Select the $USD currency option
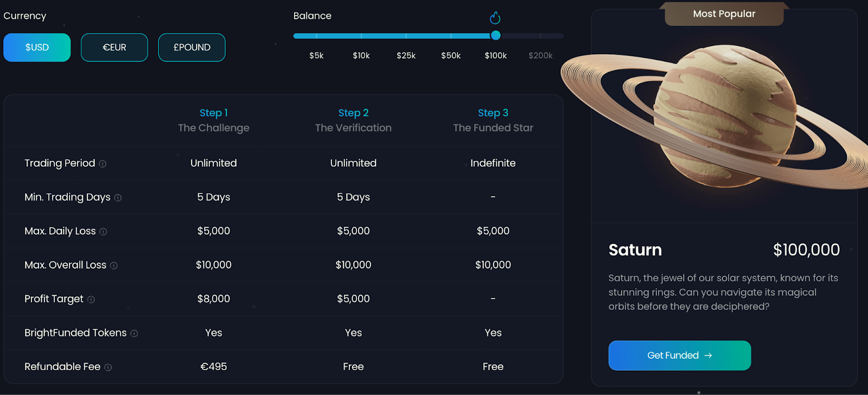Image resolution: width=868 pixels, height=395 pixels. point(37,48)
